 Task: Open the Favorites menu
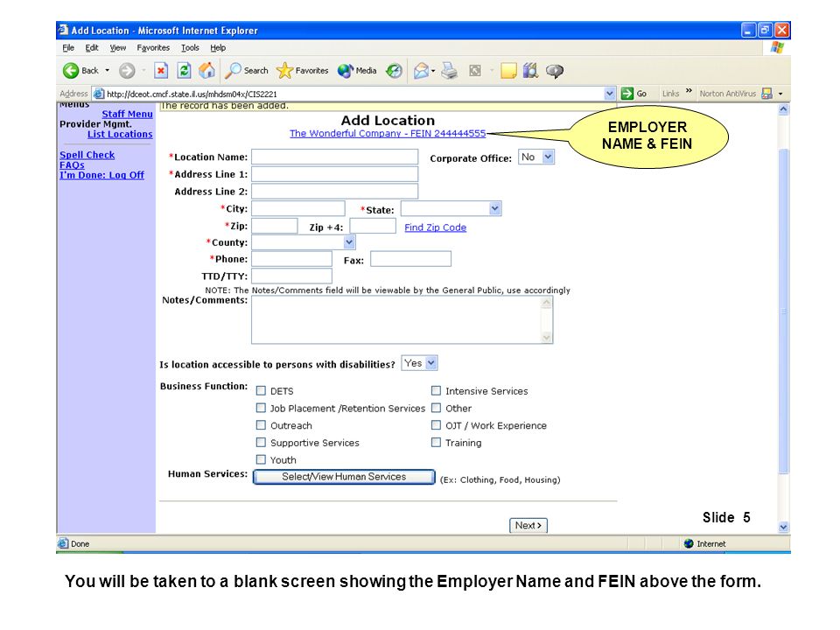pyautogui.click(x=153, y=47)
